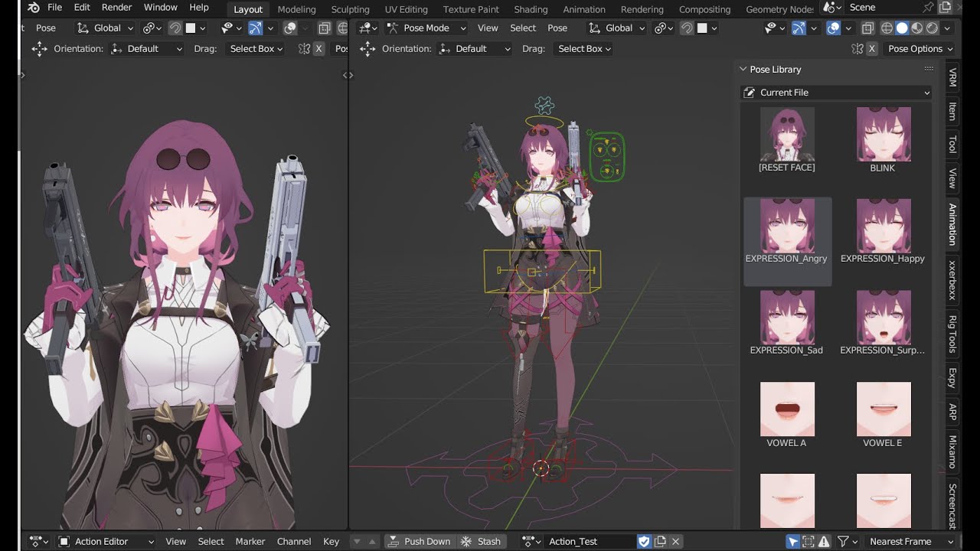Open the Animation sidebar tab

(x=952, y=224)
